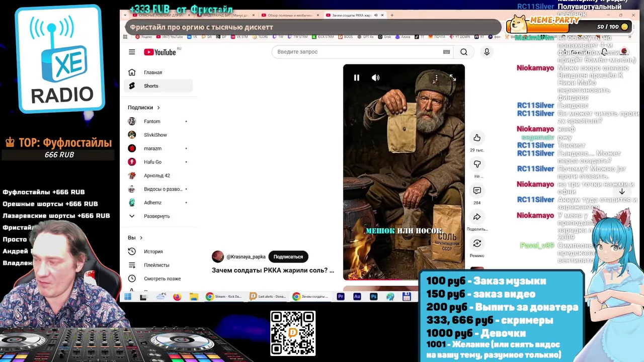This screenshot has height=362, width=644.
Task: Open a new browser tab with plus
Action: (x=392, y=15)
